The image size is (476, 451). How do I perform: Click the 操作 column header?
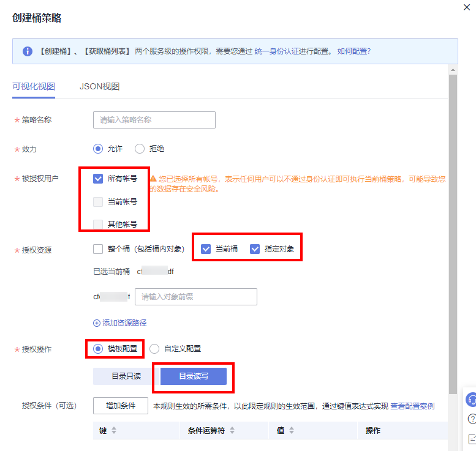373,430
